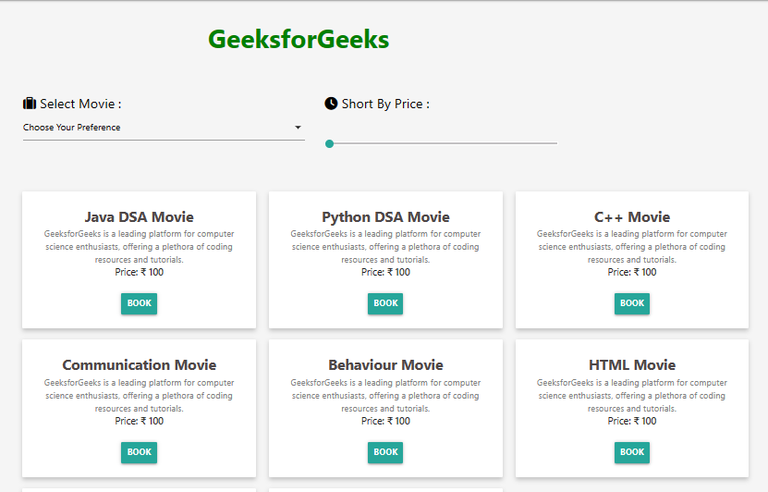768x492 pixels.
Task: Select the Java DSA Movie card title
Action: (139, 217)
